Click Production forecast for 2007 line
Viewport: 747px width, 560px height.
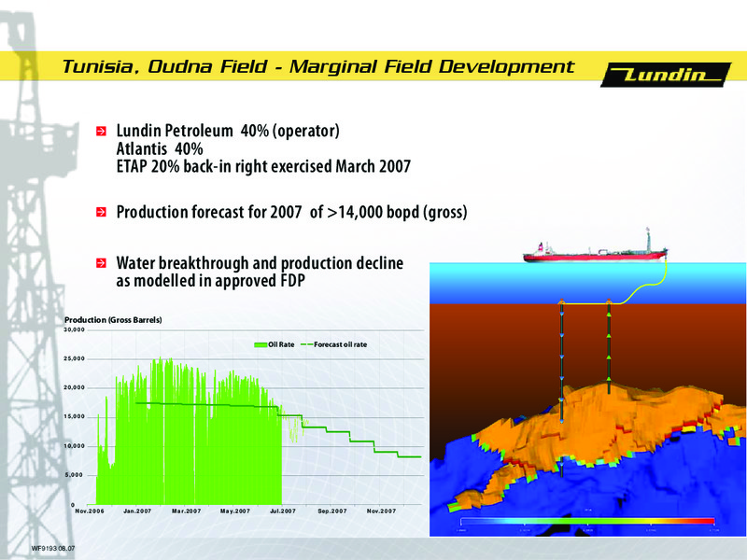pyautogui.click(x=291, y=212)
